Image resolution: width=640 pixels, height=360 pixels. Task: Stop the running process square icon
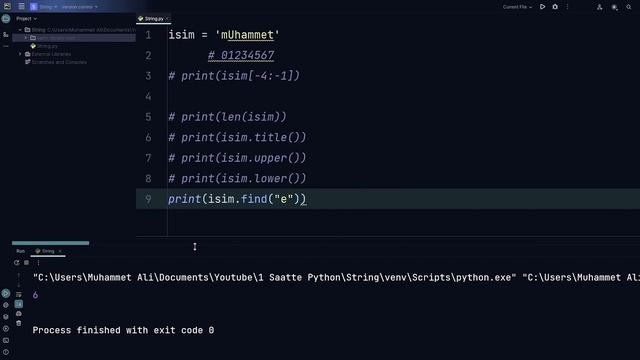click(x=27, y=263)
